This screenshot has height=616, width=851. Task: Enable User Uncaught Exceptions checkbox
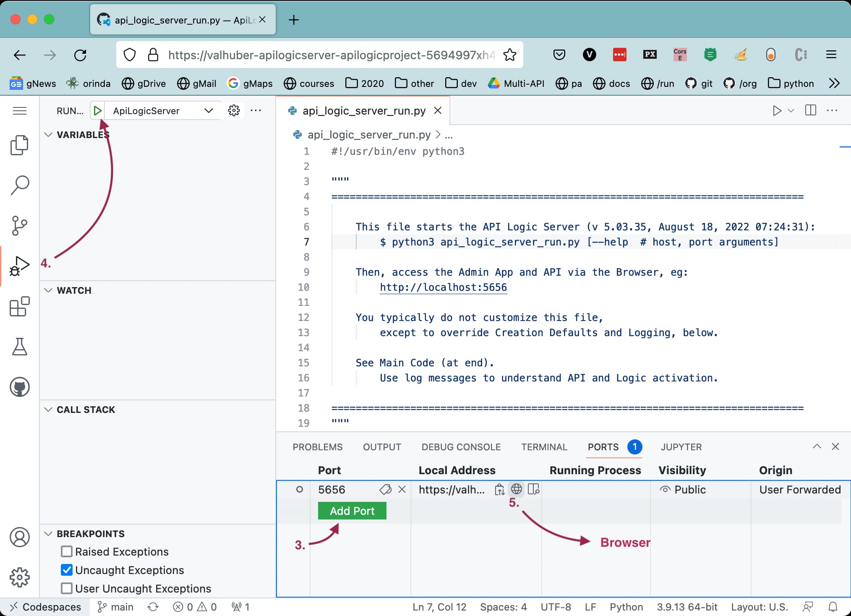(x=67, y=588)
